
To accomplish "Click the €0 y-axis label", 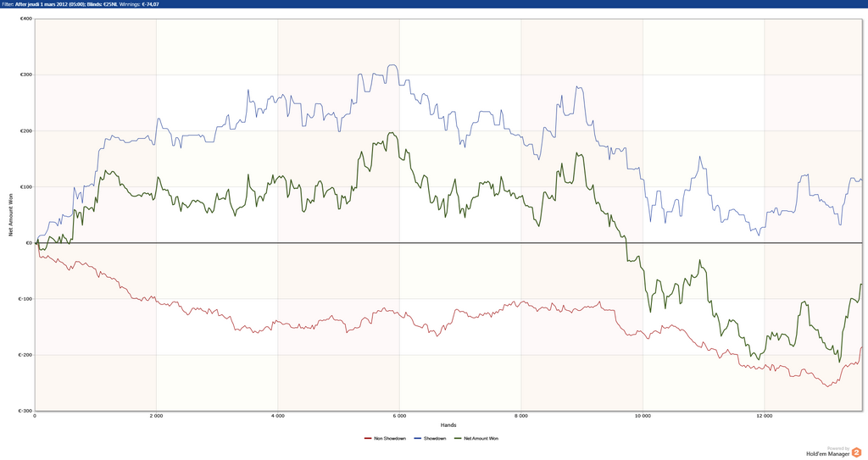I will 29,243.
